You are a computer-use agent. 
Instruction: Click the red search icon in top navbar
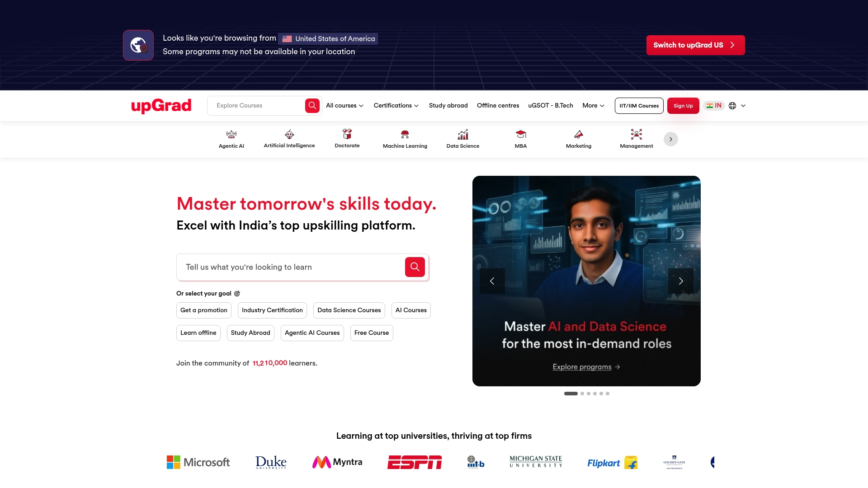[x=312, y=106]
